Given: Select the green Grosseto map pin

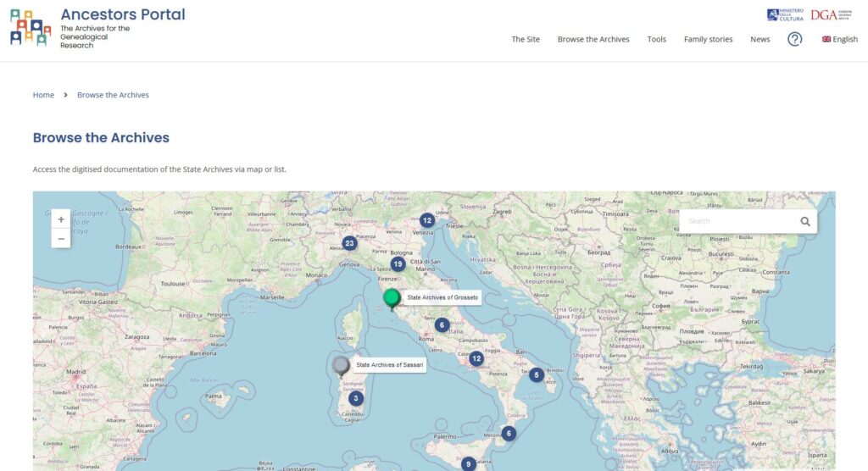Looking at the screenshot, I should [x=392, y=297].
